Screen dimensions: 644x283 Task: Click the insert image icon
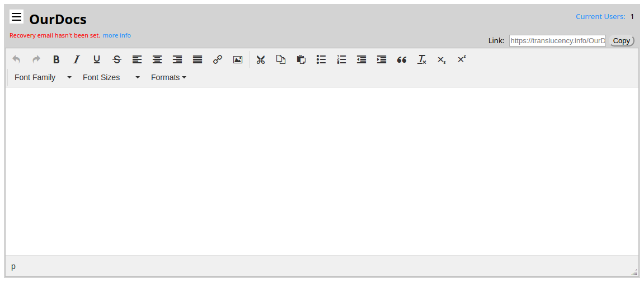click(x=238, y=59)
